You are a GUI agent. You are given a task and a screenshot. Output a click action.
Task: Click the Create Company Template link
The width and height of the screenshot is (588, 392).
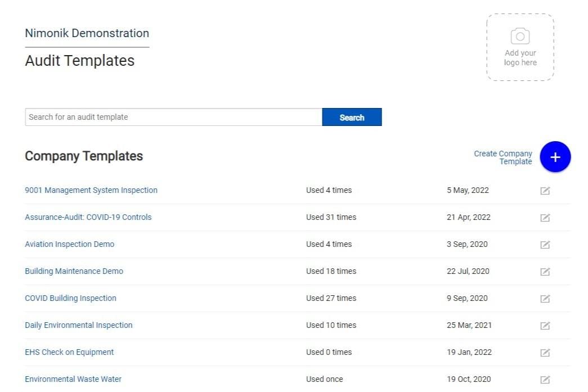(x=503, y=157)
